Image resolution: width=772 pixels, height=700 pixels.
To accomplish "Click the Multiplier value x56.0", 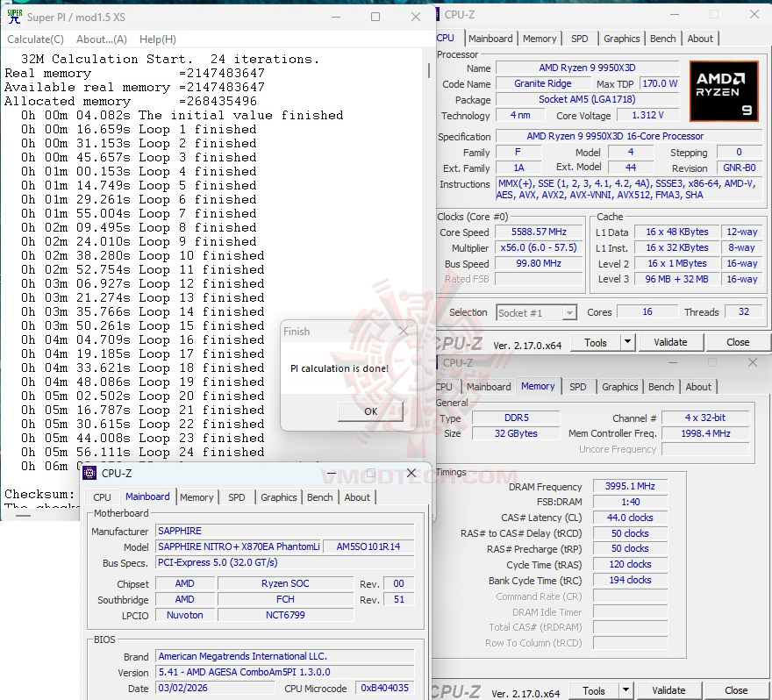I will (539, 247).
